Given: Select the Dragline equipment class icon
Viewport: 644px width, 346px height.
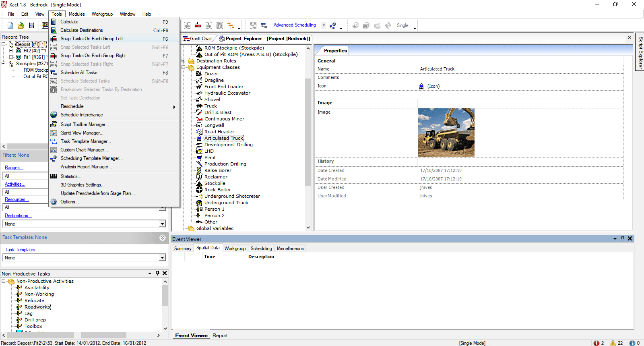Looking at the screenshot, I should [199, 80].
